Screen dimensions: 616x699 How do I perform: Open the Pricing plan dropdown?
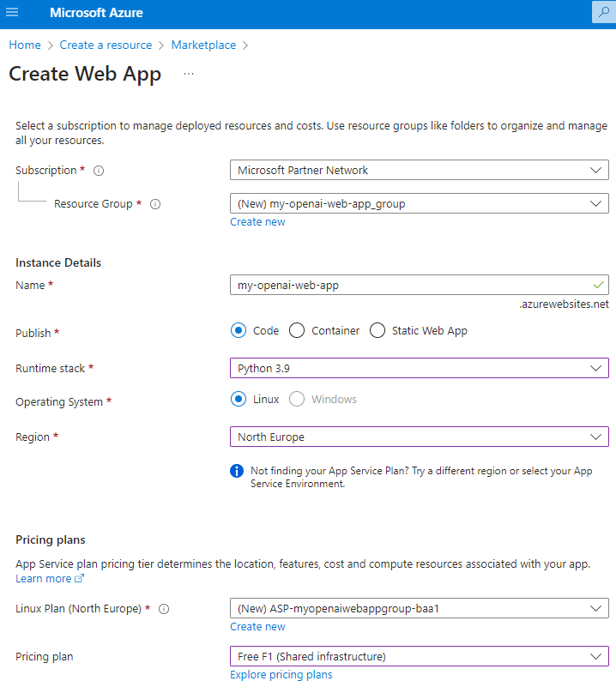[419, 656]
